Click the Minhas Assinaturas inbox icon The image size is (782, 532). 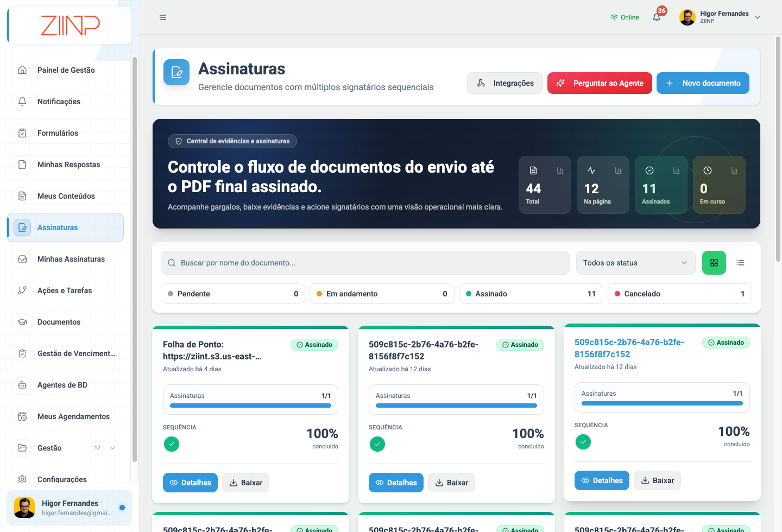[x=22, y=259]
